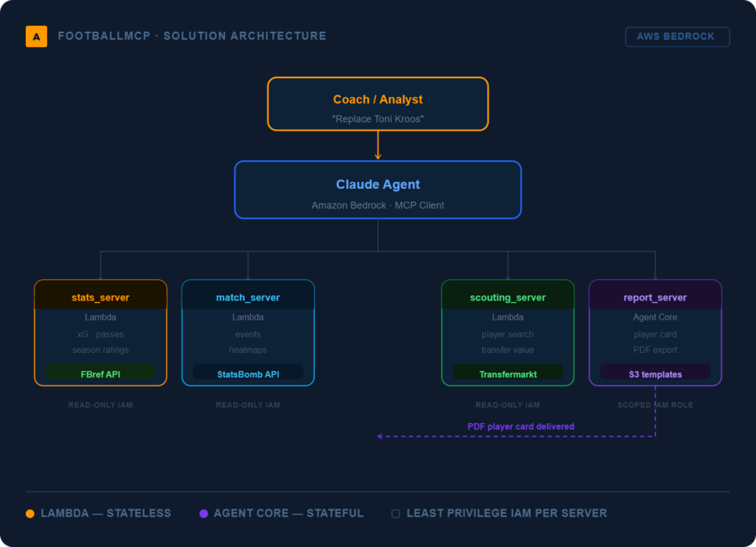Click the PDF player card delivered label

[520, 426]
